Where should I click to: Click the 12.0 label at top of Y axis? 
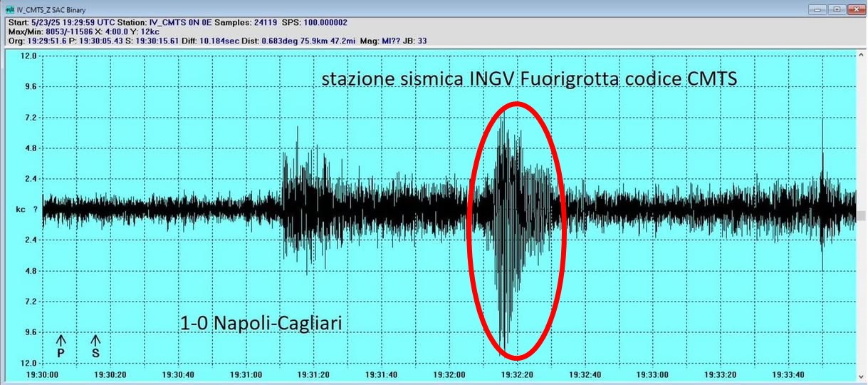(x=28, y=56)
